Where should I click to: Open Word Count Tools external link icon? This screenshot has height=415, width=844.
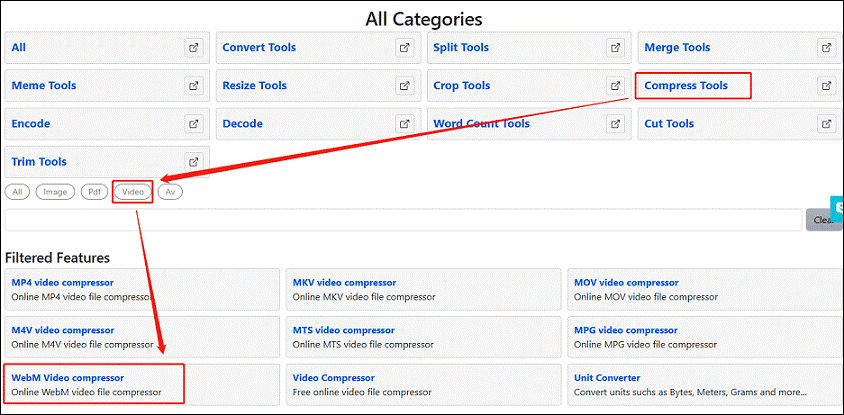[615, 124]
